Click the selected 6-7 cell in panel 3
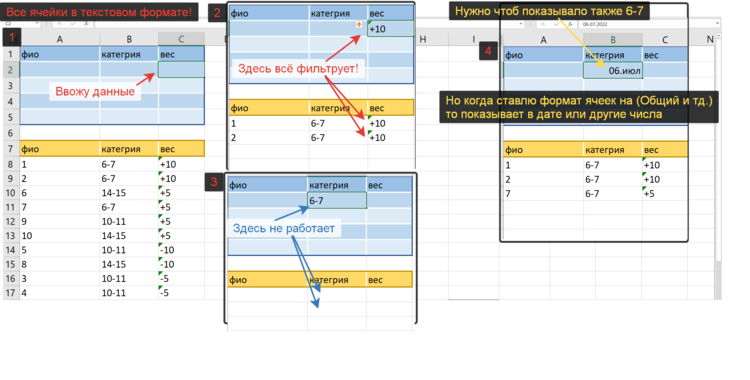The height and width of the screenshot is (380, 750). tap(337, 201)
